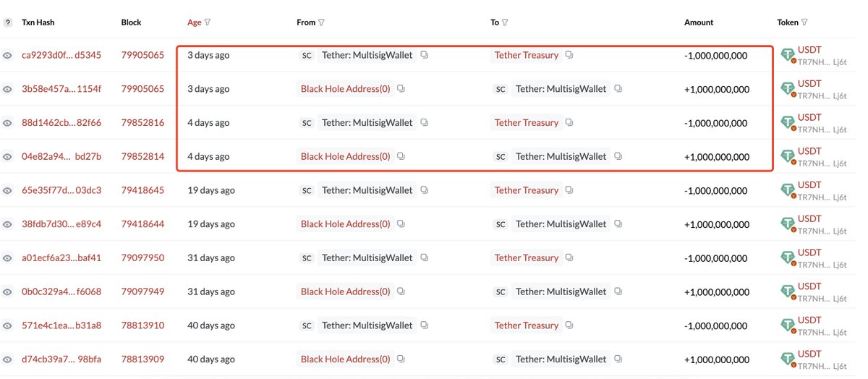Open the From column filter
This screenshot has width=868, height=379.
321,22
